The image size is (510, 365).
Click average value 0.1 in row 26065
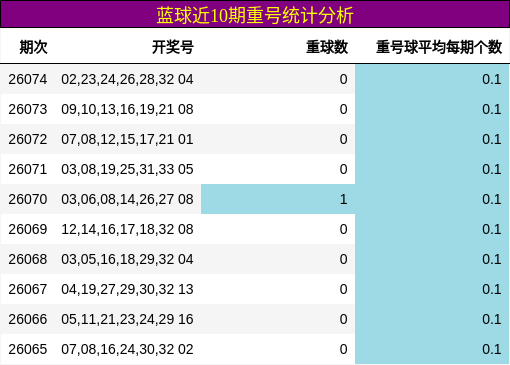tap(492, 349)
